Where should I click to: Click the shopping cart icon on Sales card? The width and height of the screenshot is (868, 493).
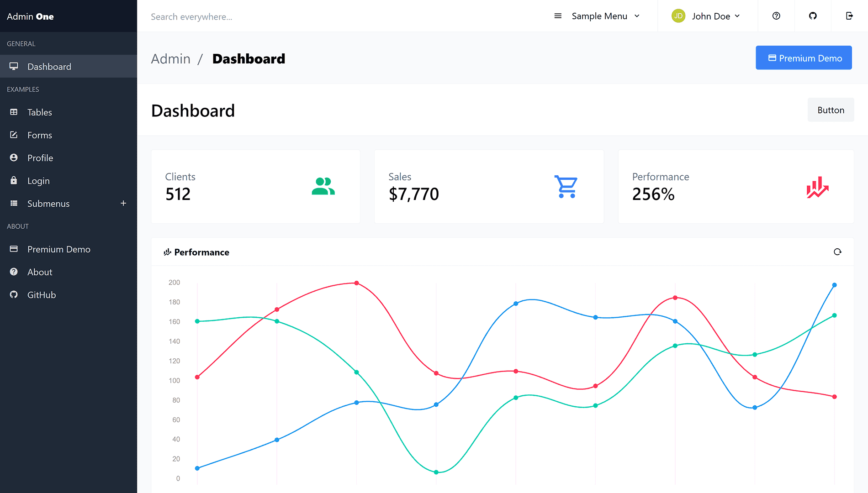[x=566, y=186]
